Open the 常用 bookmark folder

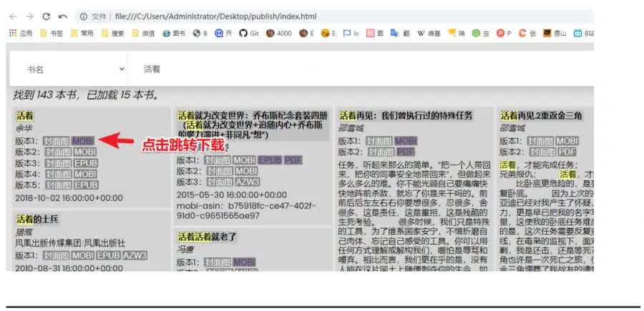click(82, 33)
